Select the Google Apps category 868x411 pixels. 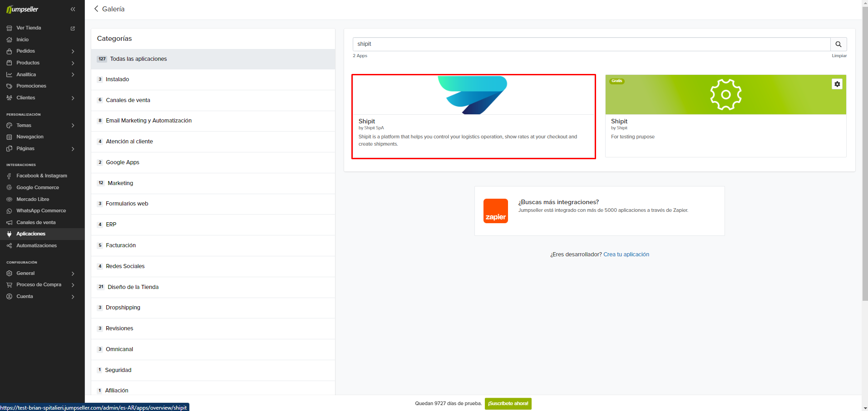pos(213,162)
